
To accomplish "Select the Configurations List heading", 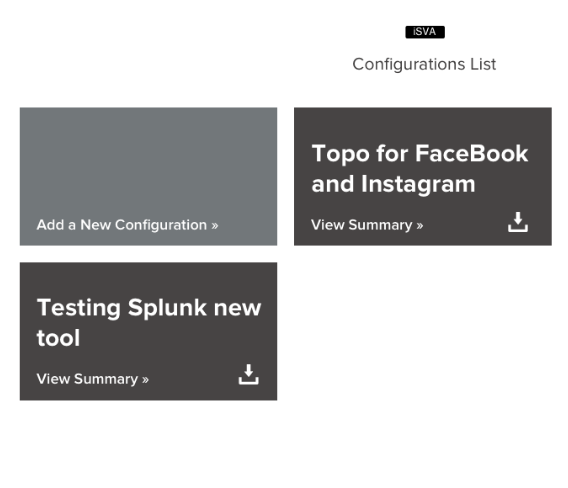I will click(424, 64).
